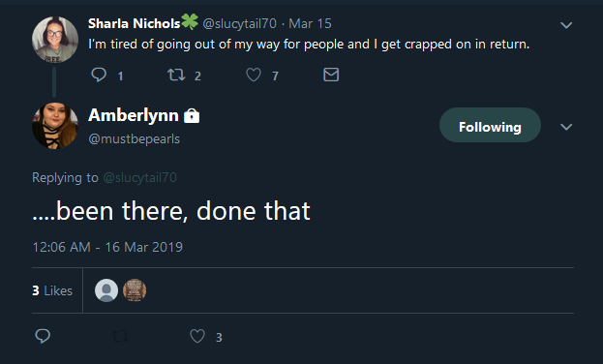603x364 pixels.
Task: Open @slucytail70 link in Replying to
Action: tap(140, 177)
